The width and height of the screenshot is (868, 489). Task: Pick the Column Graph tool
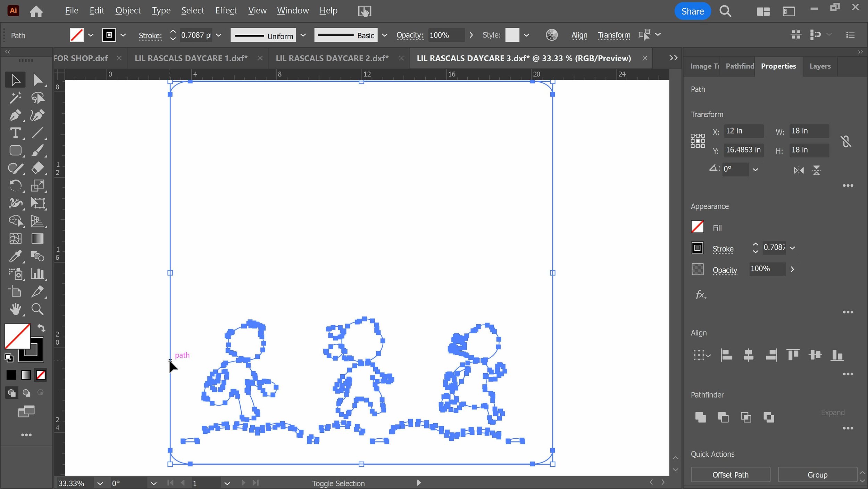tap(37, 274)
